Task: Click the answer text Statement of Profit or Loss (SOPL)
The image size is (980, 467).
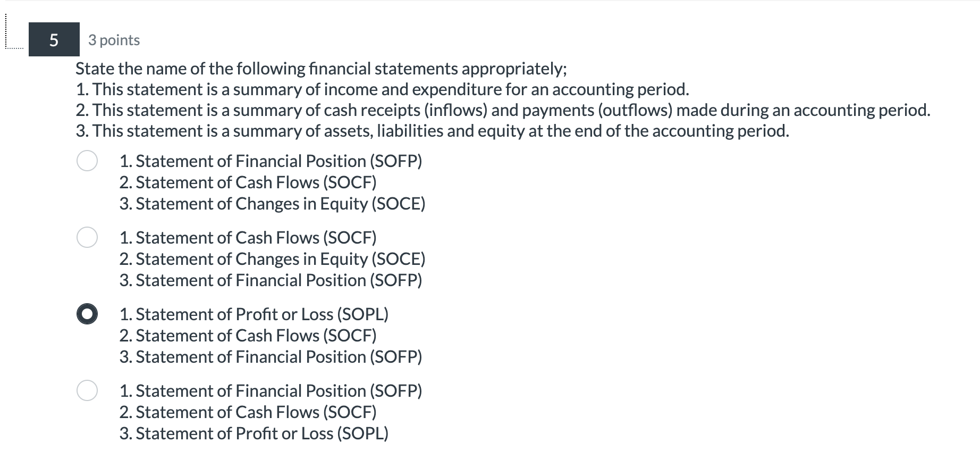Action: [x=254, y=314]
